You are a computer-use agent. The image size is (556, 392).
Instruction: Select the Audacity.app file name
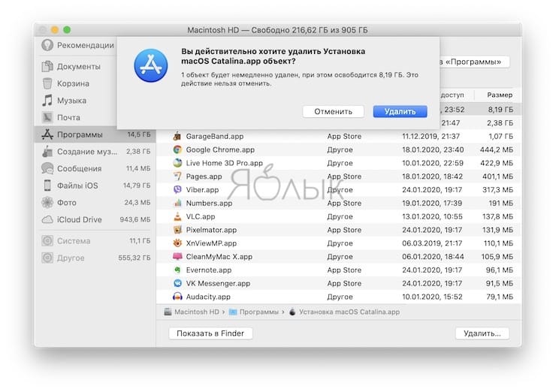coord(208,297)
